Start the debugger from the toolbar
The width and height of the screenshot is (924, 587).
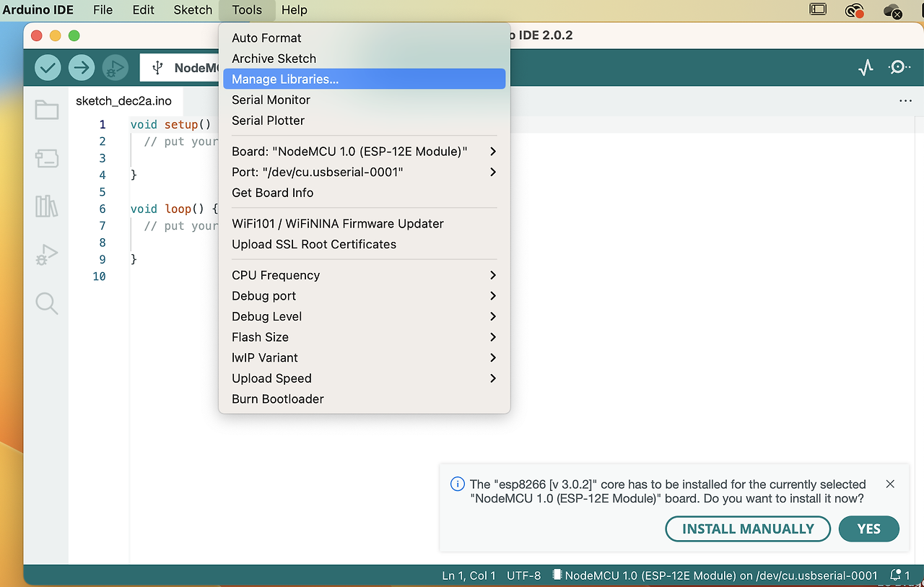point(115,68)
